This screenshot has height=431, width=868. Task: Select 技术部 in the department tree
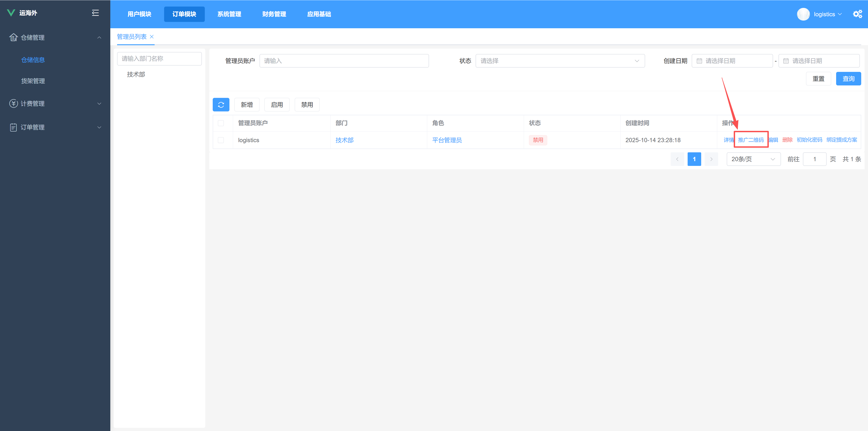click(136, 75)
